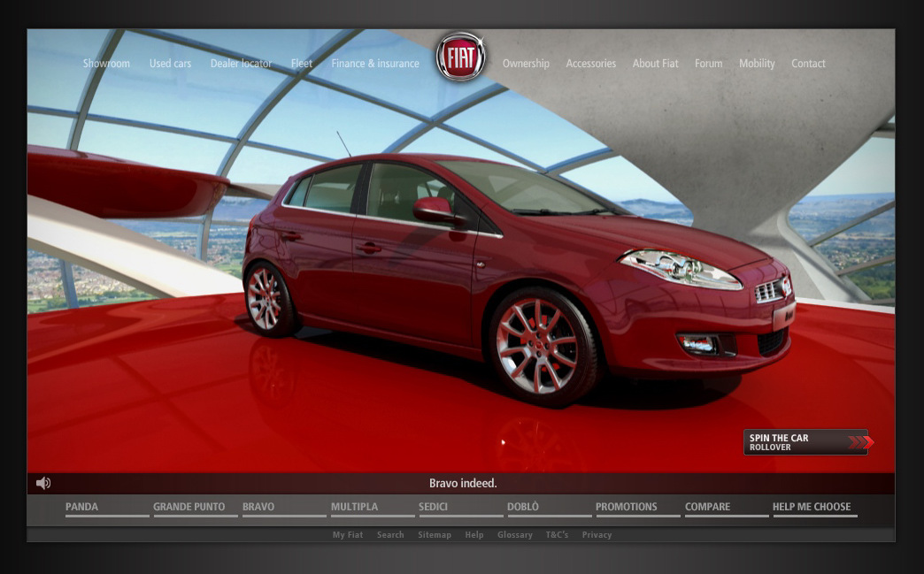
Task: Open T&C's footer link
Action: (557, 534)
